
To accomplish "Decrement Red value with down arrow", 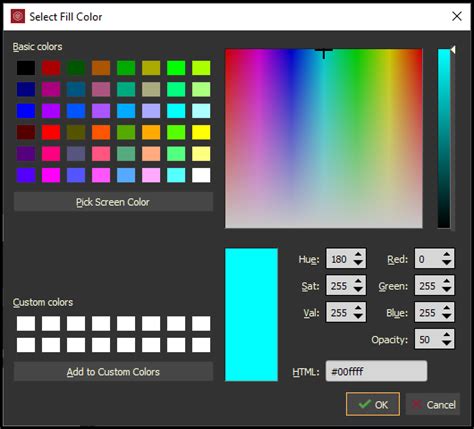I will 447,263.
